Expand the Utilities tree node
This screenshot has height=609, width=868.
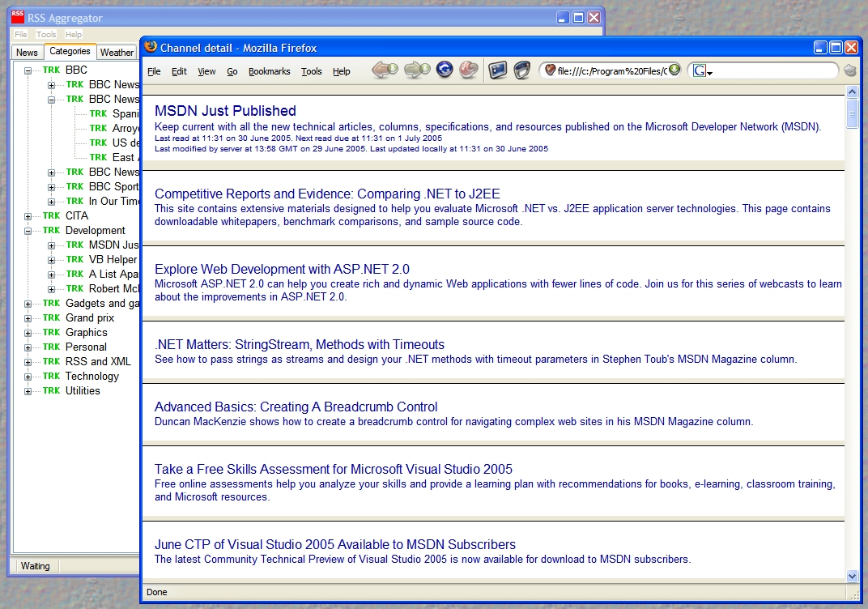point(28,391)
